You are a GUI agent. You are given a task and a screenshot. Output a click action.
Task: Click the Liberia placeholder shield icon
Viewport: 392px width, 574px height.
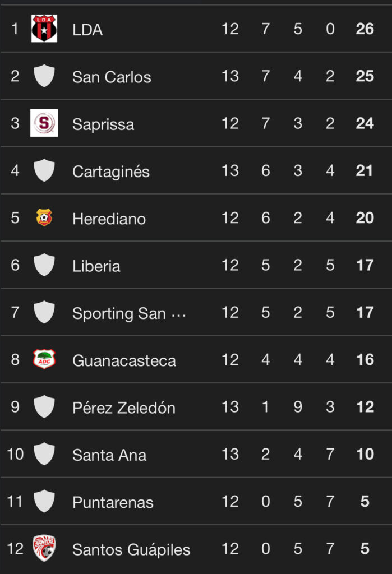point(44,265)
